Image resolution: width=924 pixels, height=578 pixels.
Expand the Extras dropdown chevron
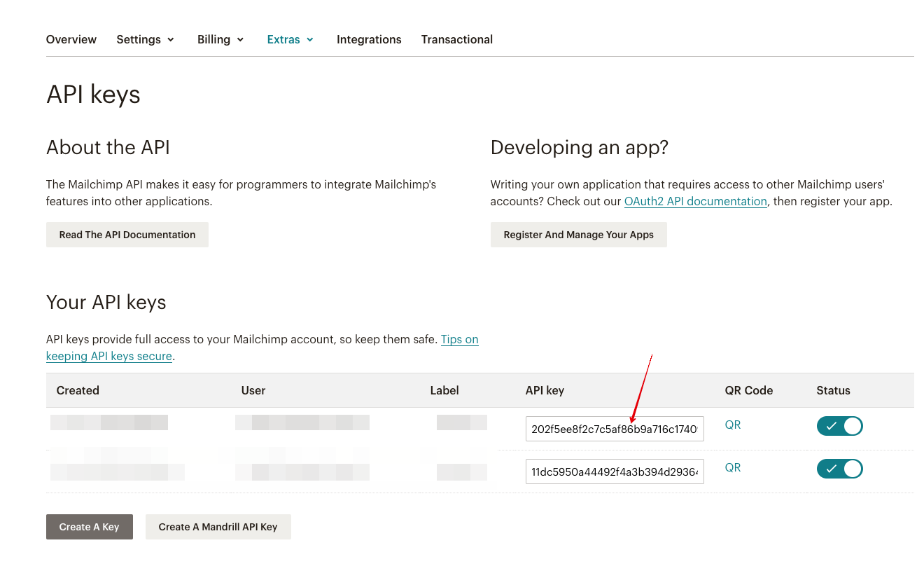[x=310, y=40]
